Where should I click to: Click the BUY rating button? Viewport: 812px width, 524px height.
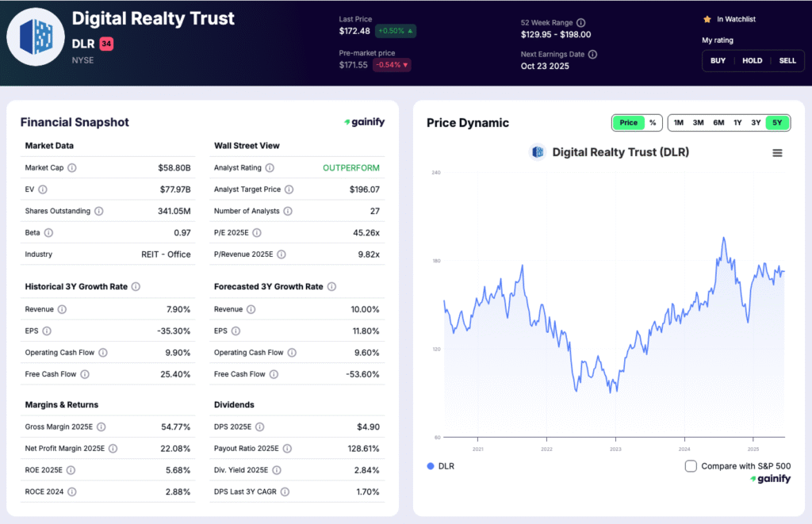pyautogui.click(x=718, y=60)
